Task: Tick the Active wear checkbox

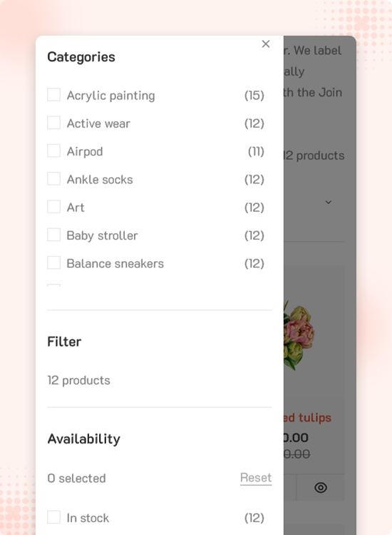Action: 54,123
